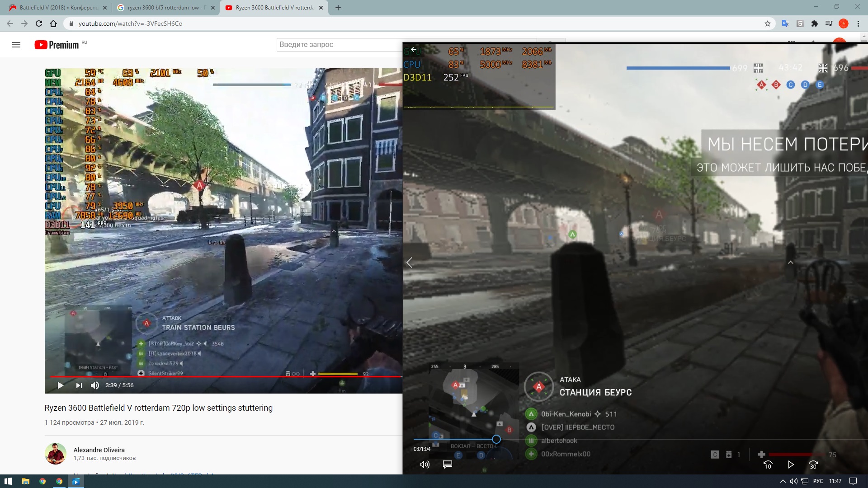Toggle subtitles in the overlay player
The height and width of the screenshot is (488, 868).
coord(448,465)
